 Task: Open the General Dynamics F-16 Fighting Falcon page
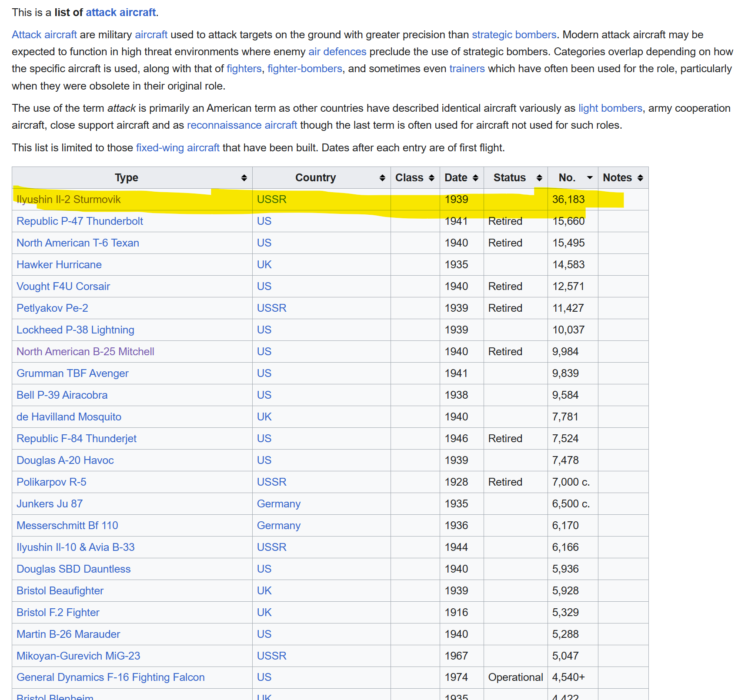click(110, 677)
